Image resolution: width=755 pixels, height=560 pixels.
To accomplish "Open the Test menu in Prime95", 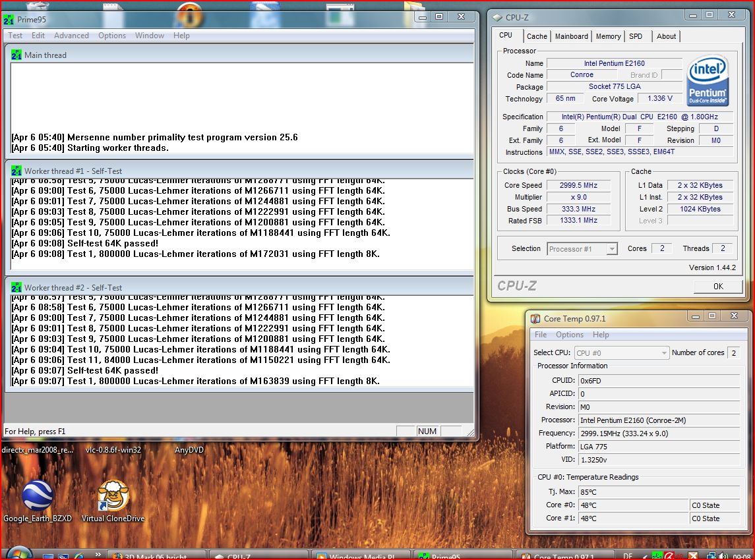I will pos(15,36).
